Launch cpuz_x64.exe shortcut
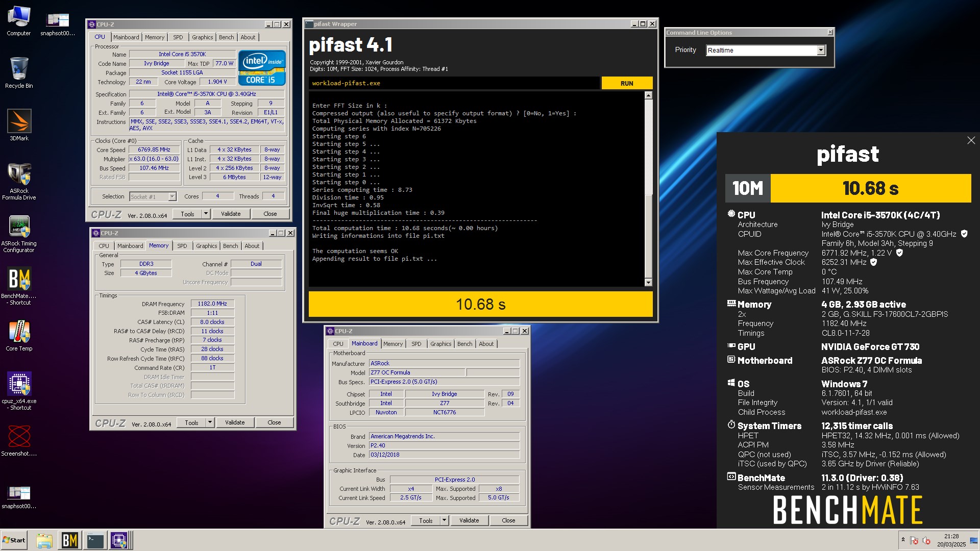The height and width of the screenshot is (551, 980). [x=19, y=391]
